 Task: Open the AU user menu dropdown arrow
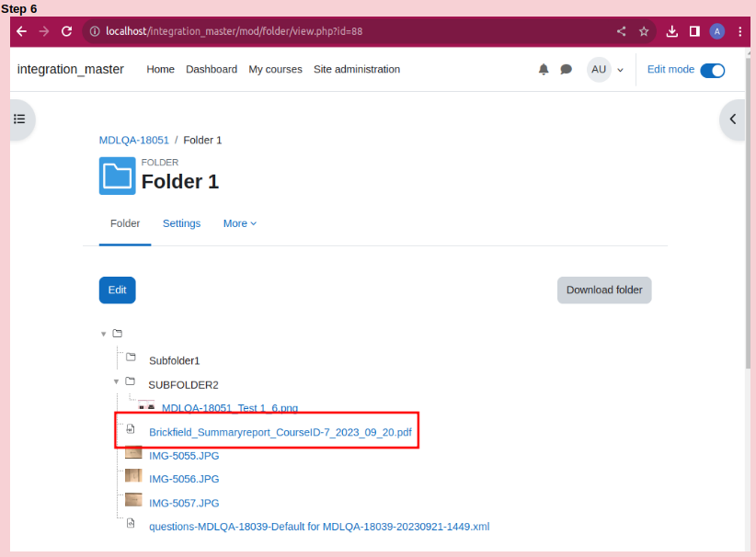coord(621,70)
